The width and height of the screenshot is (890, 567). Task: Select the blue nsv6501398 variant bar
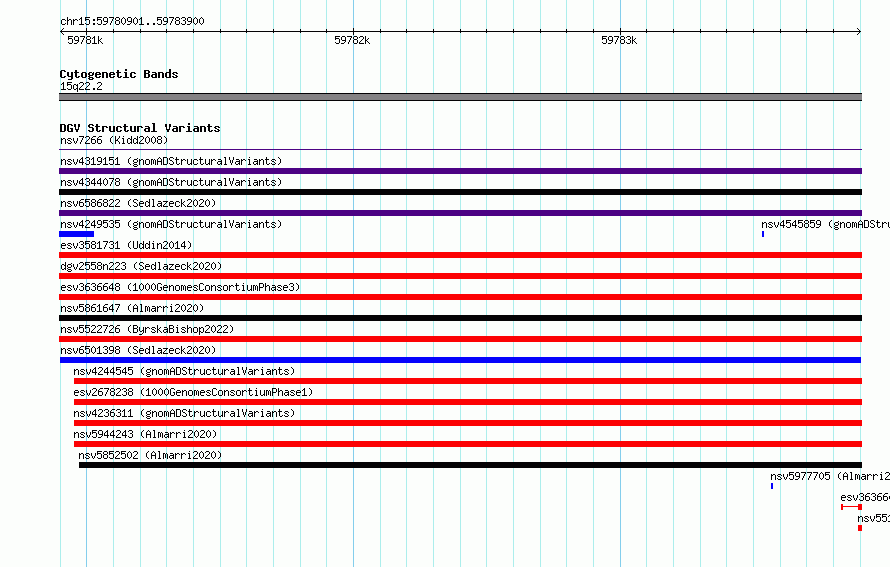(460, 360)
